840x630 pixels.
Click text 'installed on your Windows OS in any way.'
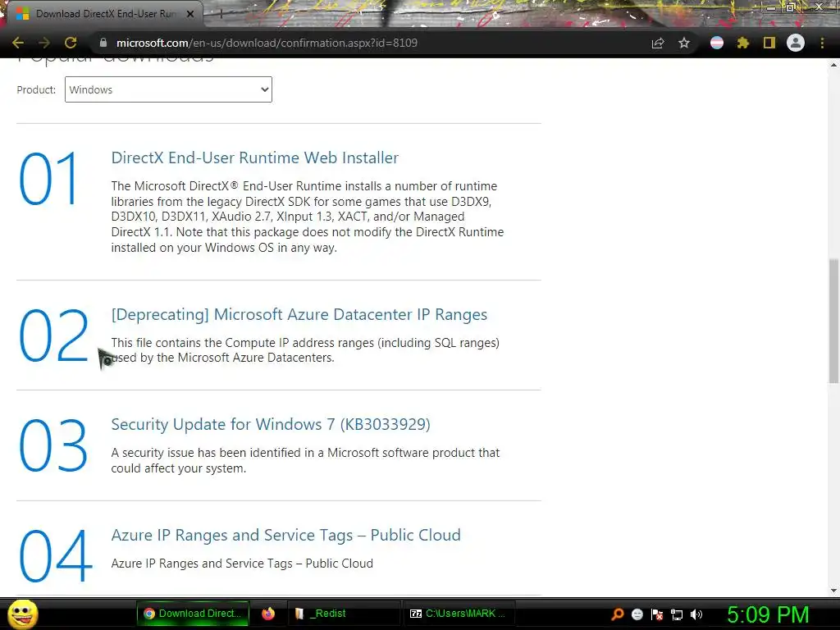click(224, 248)
